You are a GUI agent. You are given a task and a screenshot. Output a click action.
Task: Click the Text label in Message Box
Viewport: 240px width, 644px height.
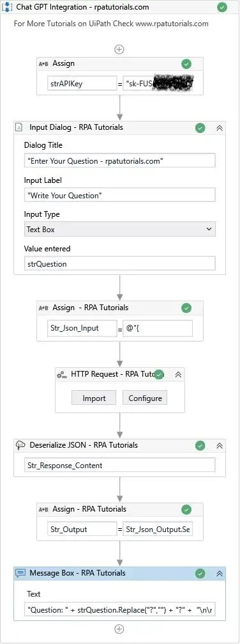[34, 594]
